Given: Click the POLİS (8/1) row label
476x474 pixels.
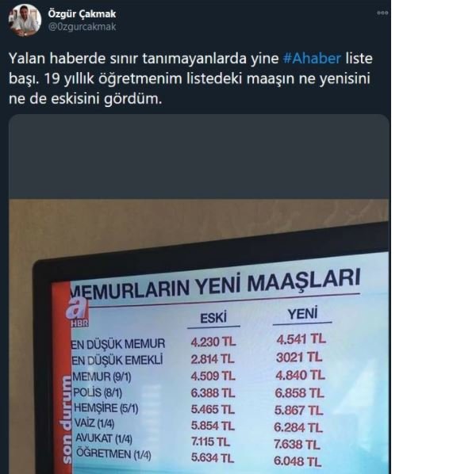Looking at the screenshot, I should [x=98, y=392].
